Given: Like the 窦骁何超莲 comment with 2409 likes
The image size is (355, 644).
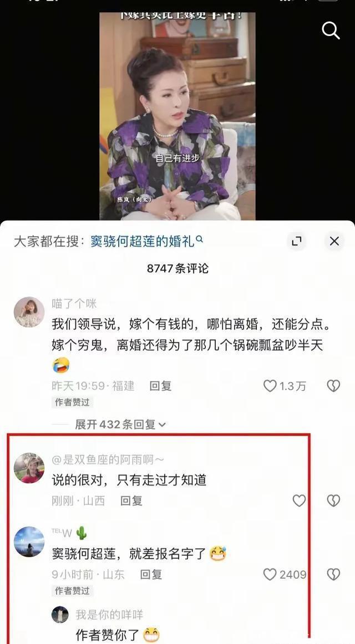Looking at the screenshot, I should (x=270, y=574).
